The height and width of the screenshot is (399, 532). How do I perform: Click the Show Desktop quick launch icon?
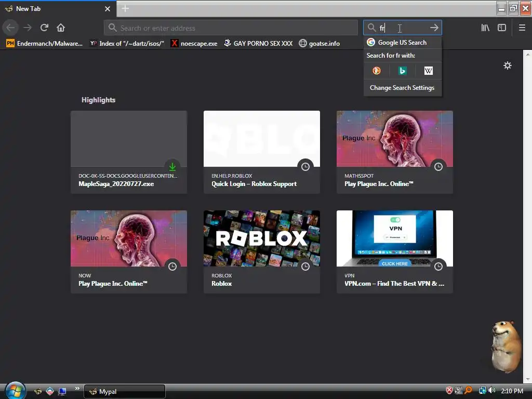pyautogui.click(x=62, y=392)
